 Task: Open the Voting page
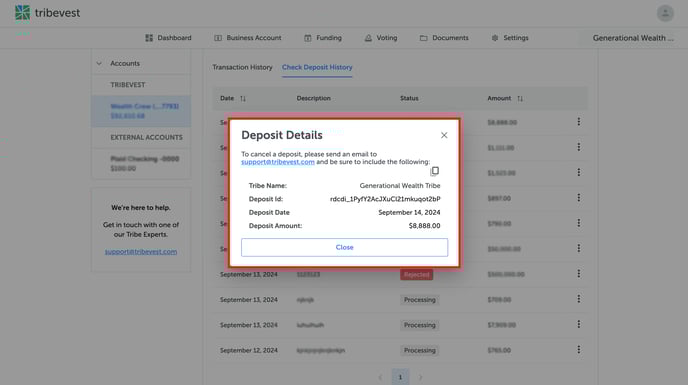coord(381,38)
